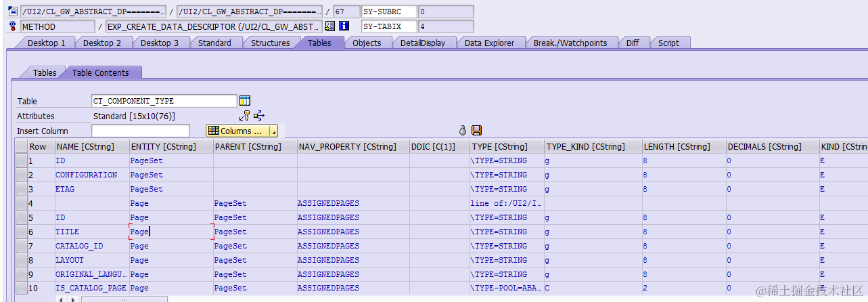Screen dimensions: 868x302
Task: Open the Columns button dropdown arrow
Action: pos(273,131)
